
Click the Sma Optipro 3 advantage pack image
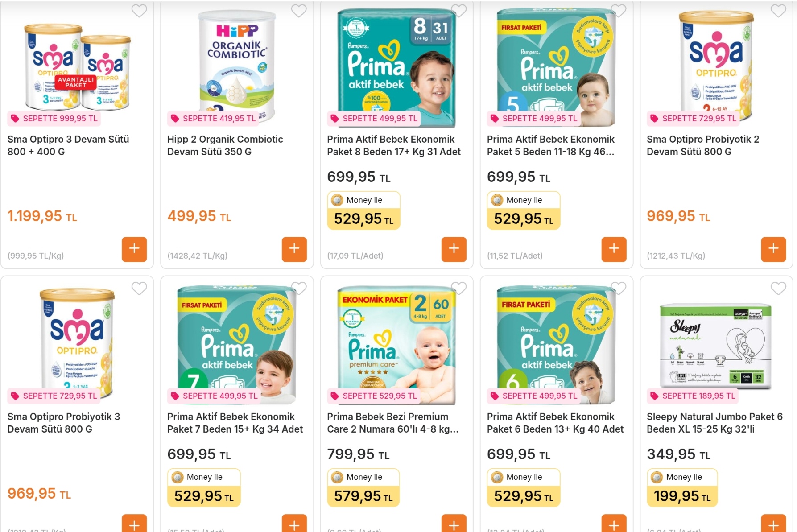(77, 67)
